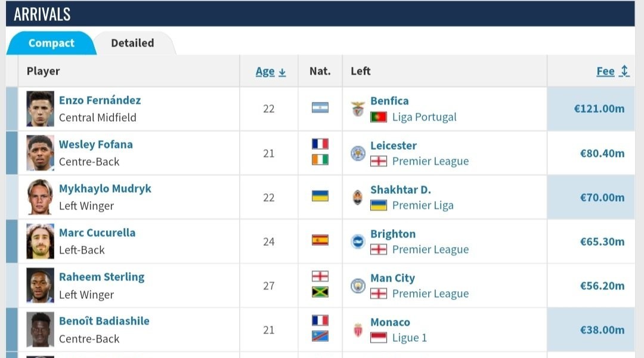
Task: Switch to the Detailed tab
Action: (x=132, y=43)
